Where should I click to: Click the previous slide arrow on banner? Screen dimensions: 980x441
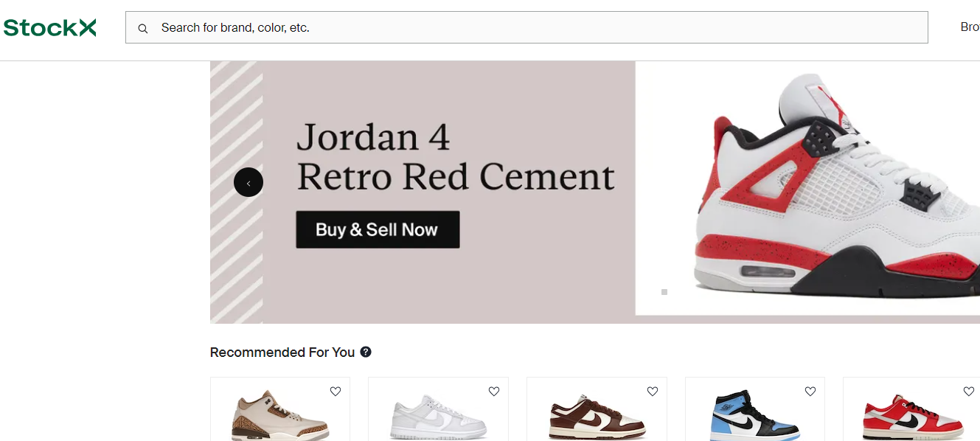pos(249,183)
